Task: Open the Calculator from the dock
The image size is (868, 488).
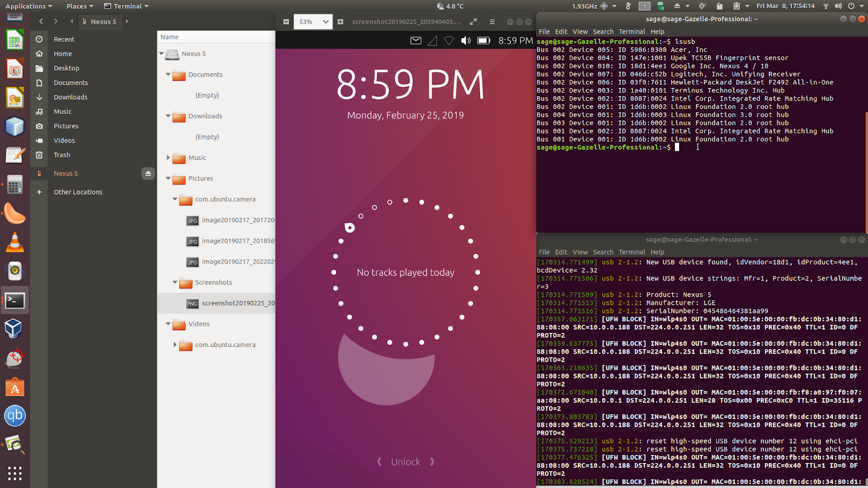Action: tap(15, 184)
